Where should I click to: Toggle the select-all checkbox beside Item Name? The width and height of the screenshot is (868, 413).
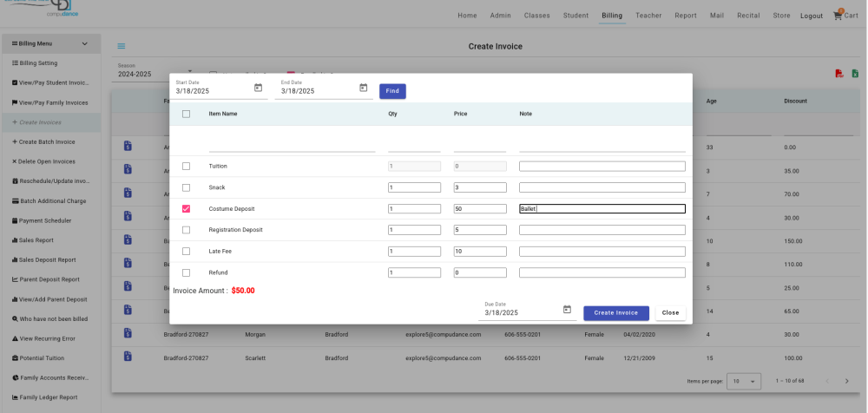186,114
